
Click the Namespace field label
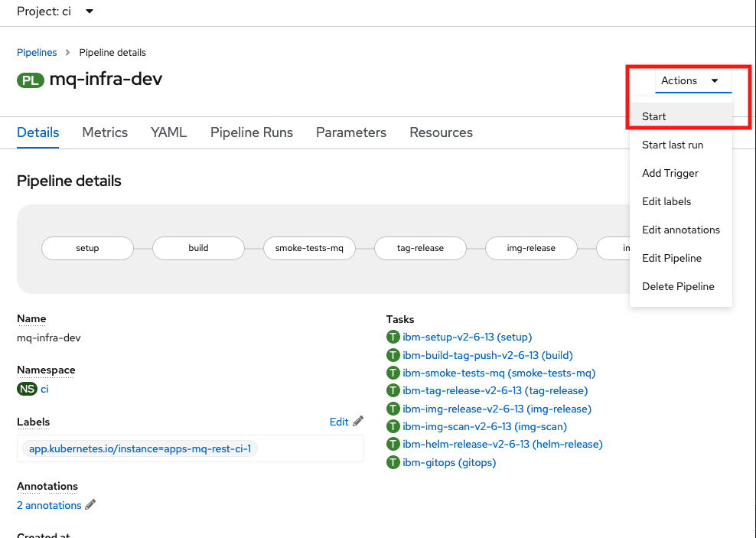click(46, 370)
